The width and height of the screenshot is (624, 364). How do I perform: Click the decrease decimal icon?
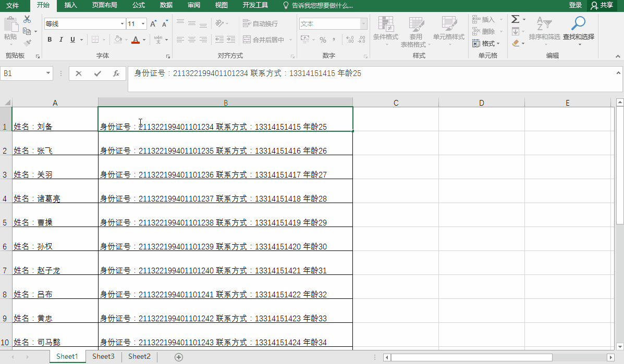[x=361, y=40]
